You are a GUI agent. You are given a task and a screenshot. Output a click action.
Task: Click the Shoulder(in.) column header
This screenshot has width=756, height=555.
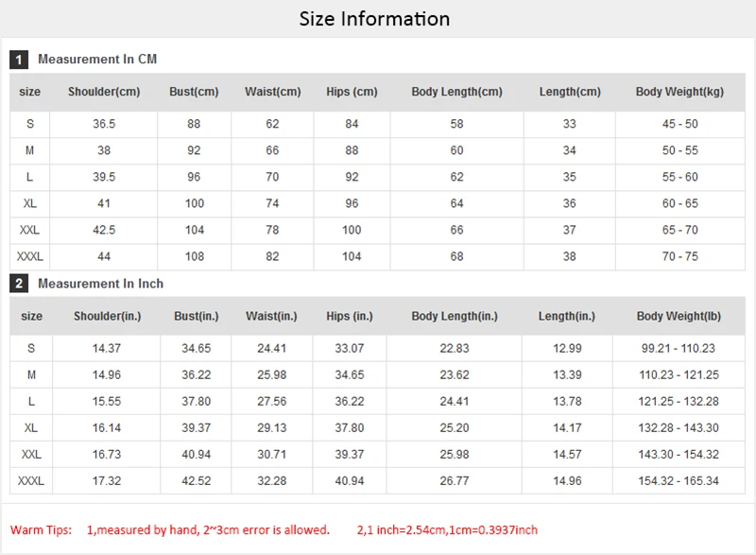click(x=107, y=317)
